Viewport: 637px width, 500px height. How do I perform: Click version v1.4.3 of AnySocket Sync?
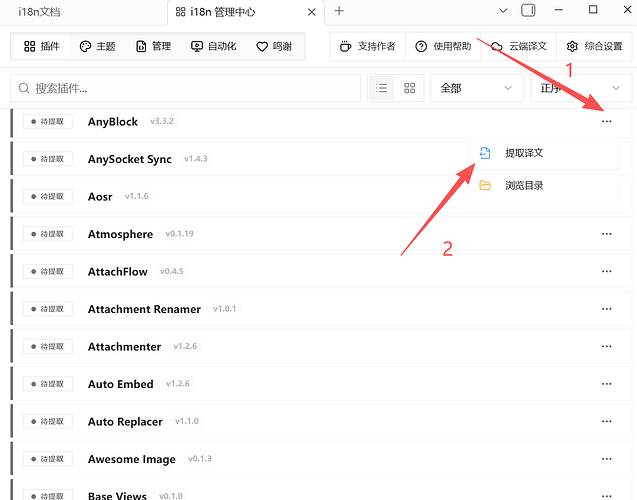(195, 159)
